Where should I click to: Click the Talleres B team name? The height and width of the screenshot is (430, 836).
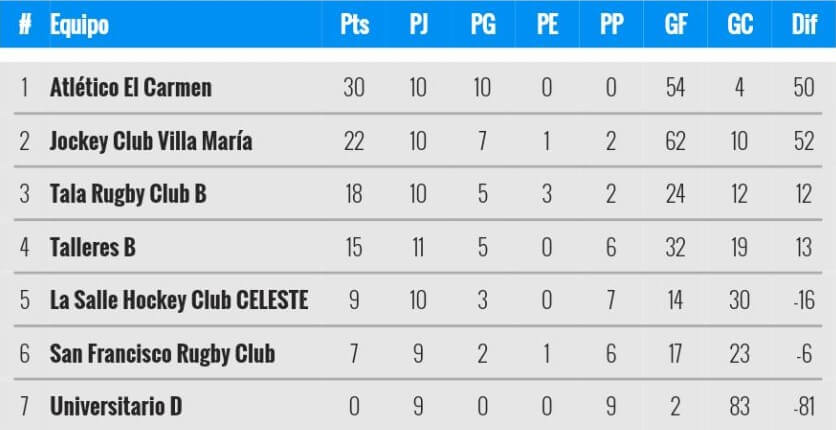point(93,247)
